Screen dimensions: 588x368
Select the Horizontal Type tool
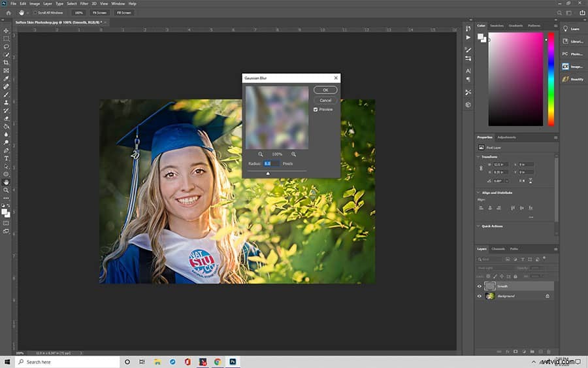pyautogui.click(x=6, y=158)
